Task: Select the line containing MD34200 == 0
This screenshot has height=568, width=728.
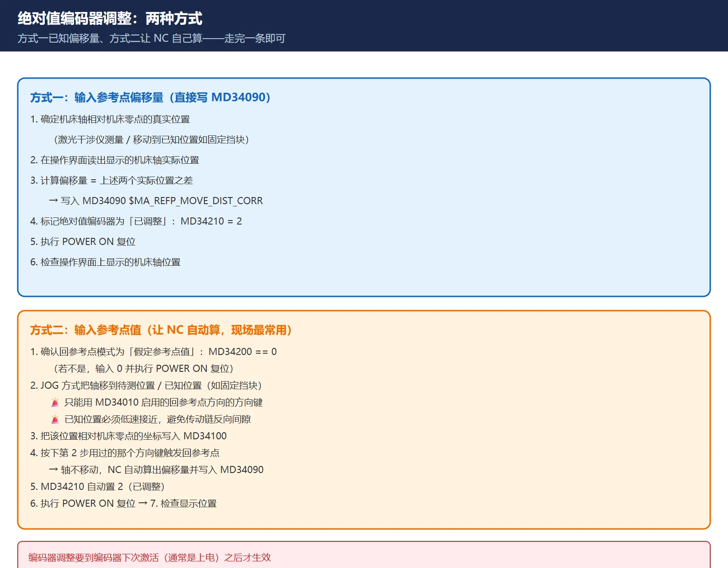Action: click(x=154, y=352)
